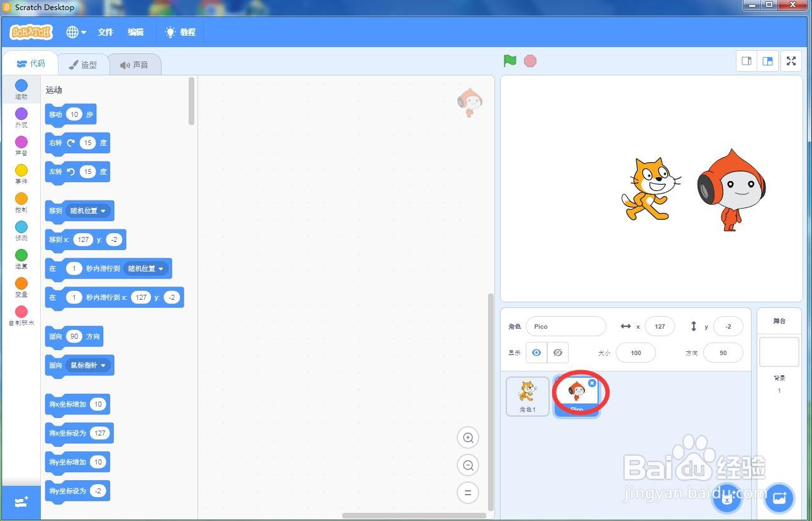Open the 编辑 menu
Viewport: 812px width, 521px height.
136,32
